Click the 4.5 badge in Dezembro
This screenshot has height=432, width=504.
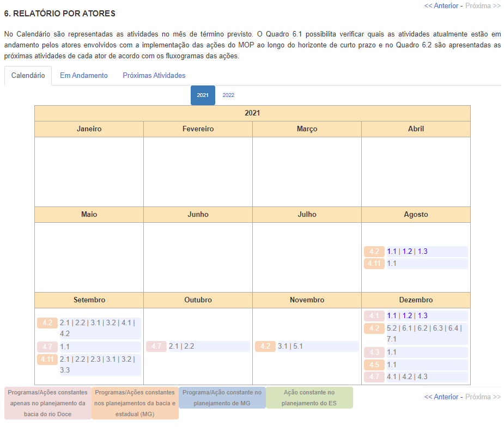tap(374, 365)
